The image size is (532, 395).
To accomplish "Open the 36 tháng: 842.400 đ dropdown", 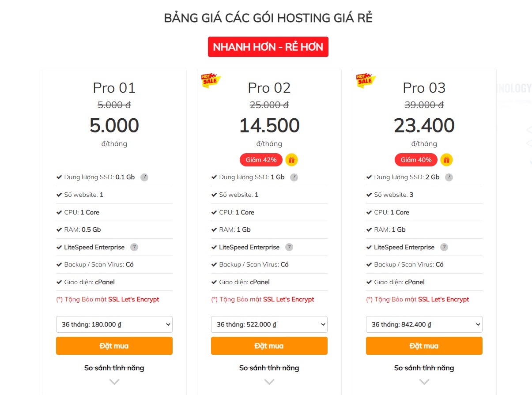I will point(424,324).
